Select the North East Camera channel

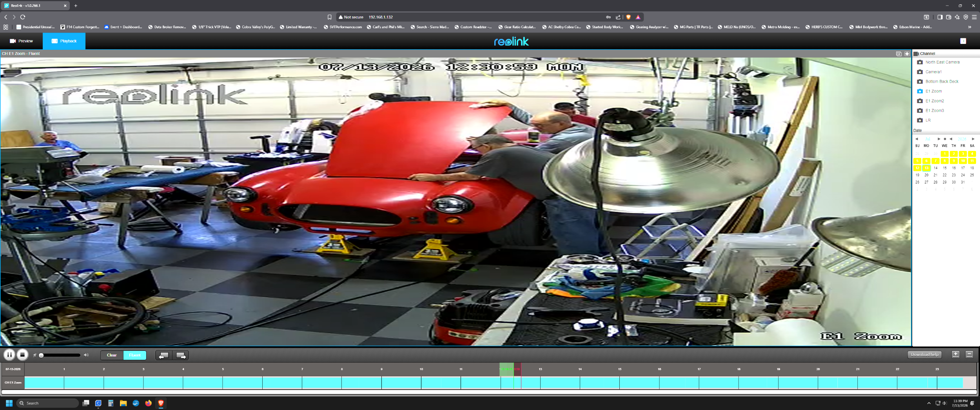tap(938, 62)
